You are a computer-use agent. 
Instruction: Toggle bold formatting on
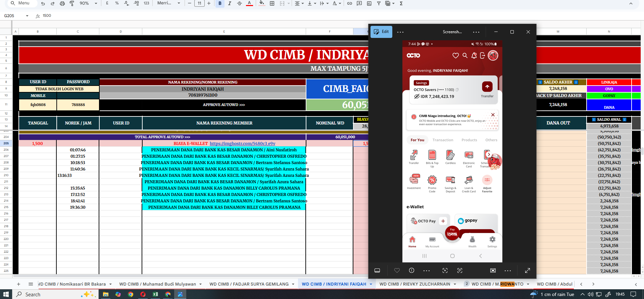click(x=220, y=3)
